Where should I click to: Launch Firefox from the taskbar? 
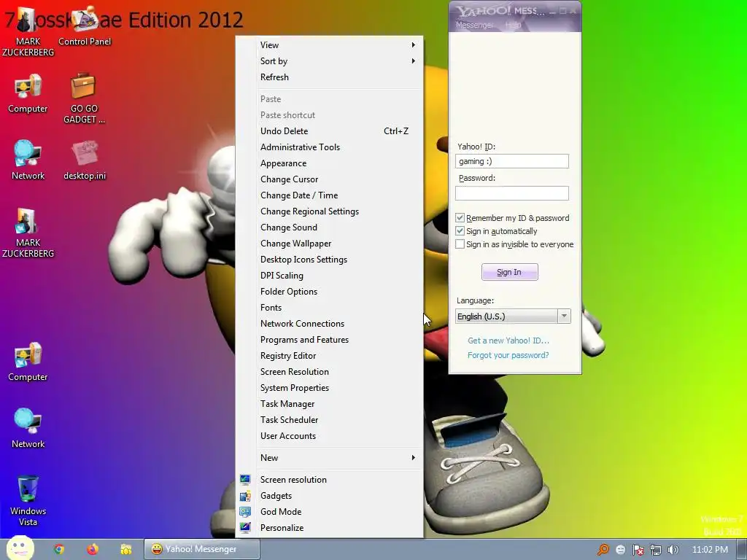tap(93, 549)
